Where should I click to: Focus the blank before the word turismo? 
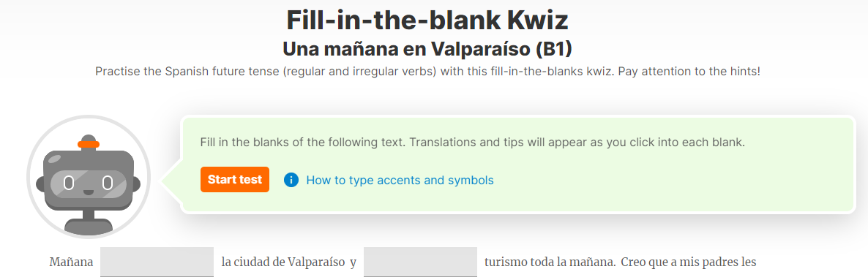click(x=420, y=262)
